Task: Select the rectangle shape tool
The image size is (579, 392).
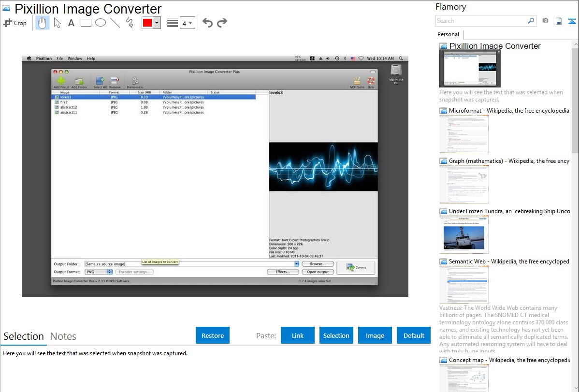Action: [x=86, y=23]
